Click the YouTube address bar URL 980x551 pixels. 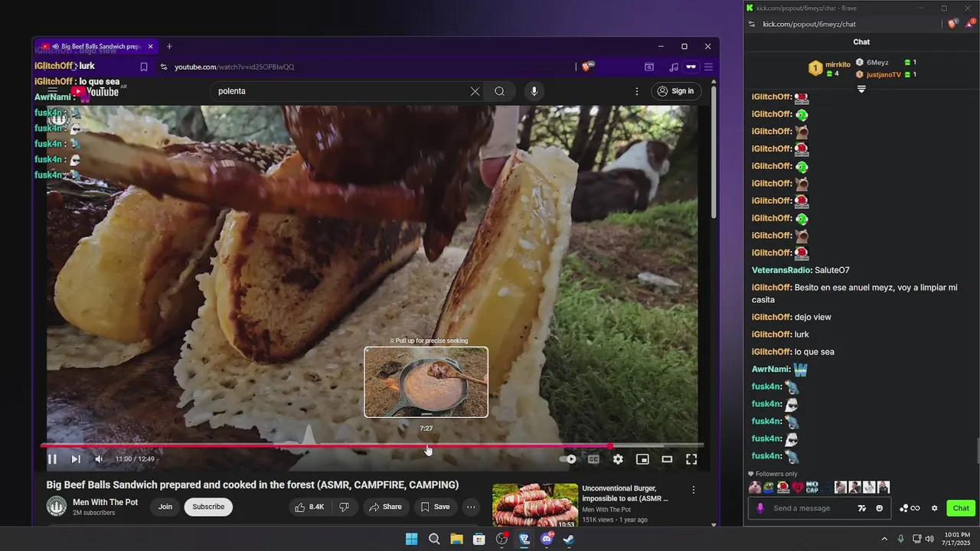point(234,67)
